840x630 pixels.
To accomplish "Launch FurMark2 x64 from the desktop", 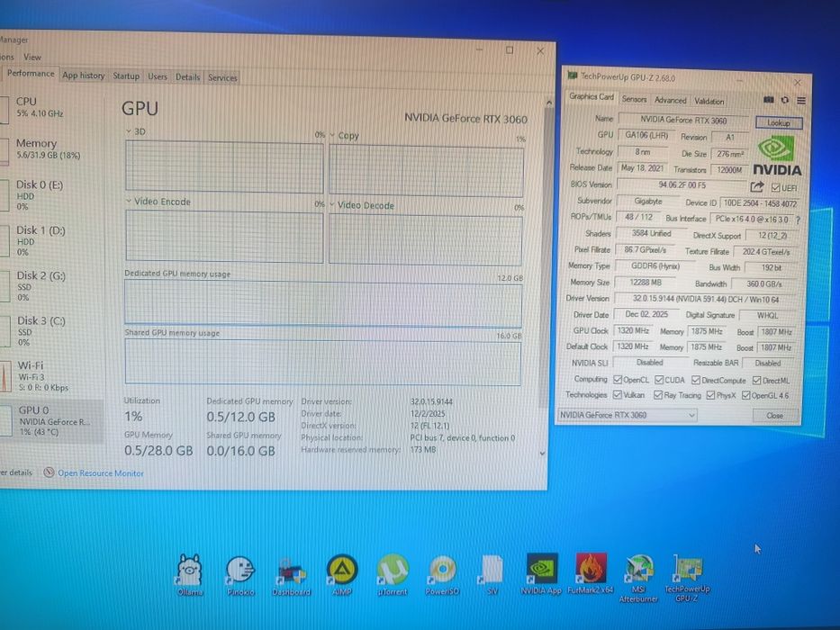I will 591,574.
